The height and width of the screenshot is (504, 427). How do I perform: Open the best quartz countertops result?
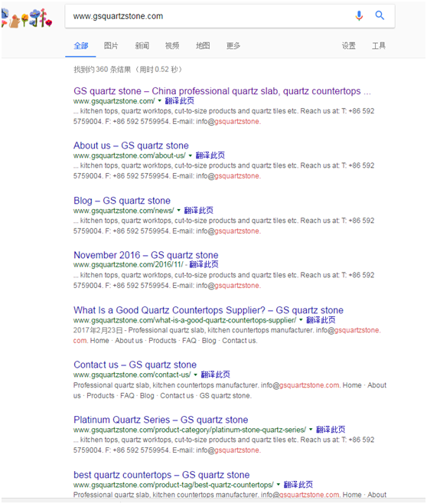tap(161, 474)
